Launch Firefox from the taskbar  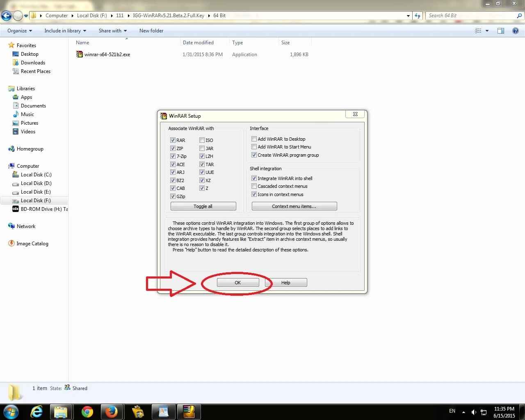tap(111, 412)
